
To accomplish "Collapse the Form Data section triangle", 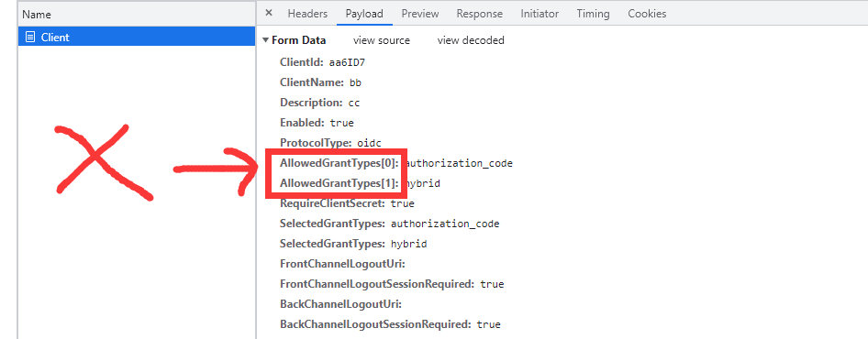I will [x=266, y=40].
